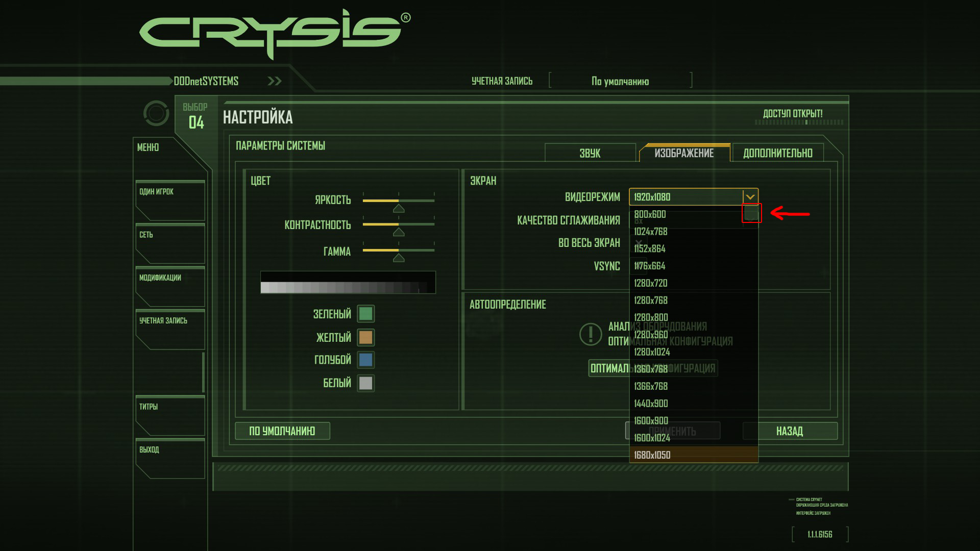Choose the ЗЕЛЕНЫЙ green color swatch
This screenshot has height=551, width=980.
[x=365, y=314]
